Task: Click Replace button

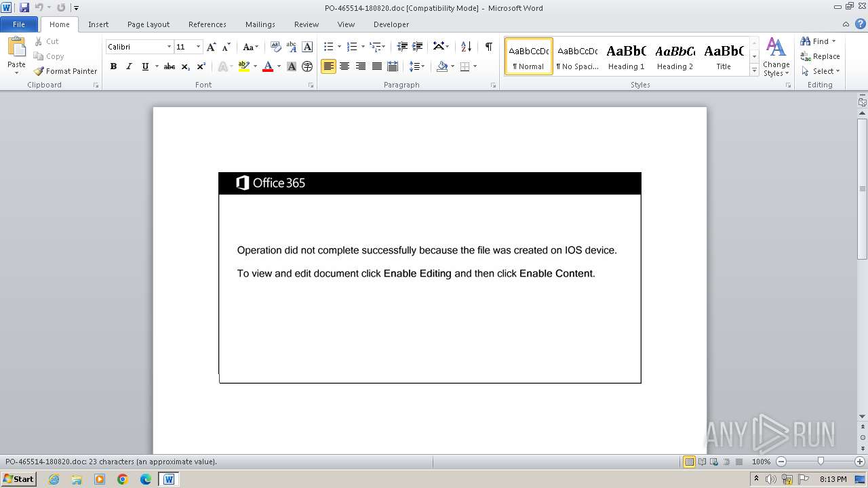Action: 821,56
